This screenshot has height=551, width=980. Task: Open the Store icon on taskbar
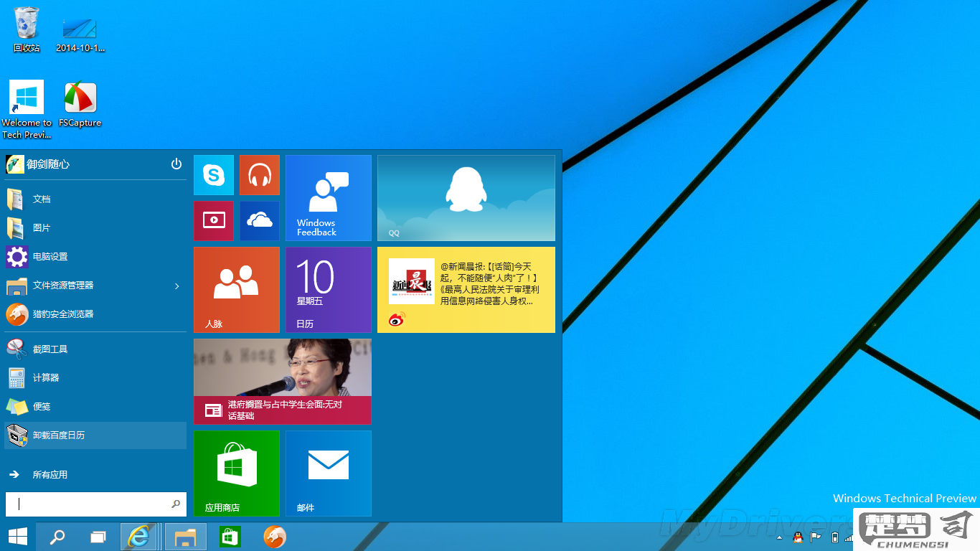point(230,537)
